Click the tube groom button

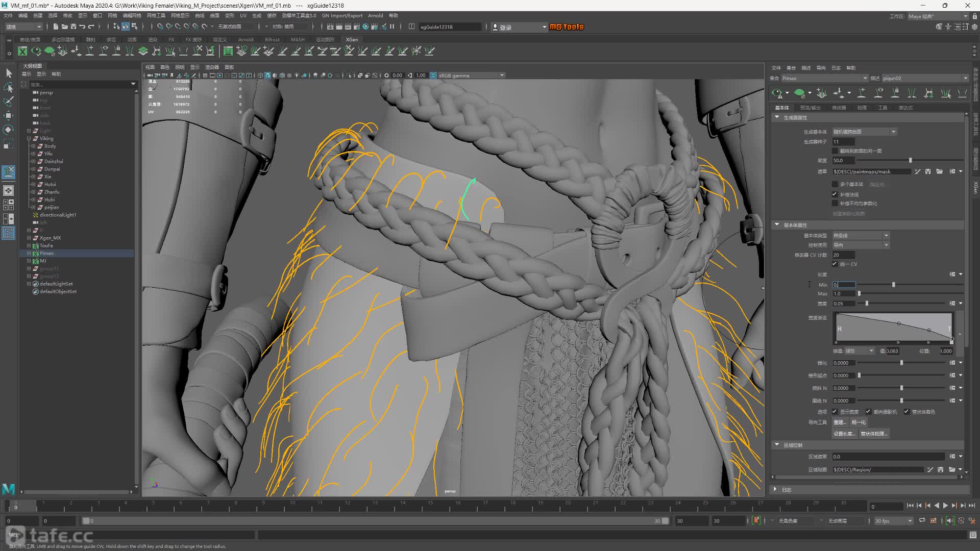(874, 434)
